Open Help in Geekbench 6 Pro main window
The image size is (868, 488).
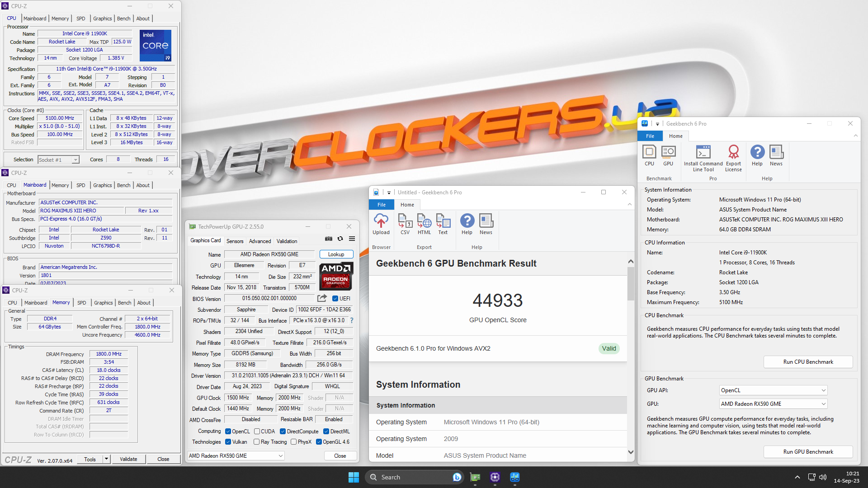(757, 155)
